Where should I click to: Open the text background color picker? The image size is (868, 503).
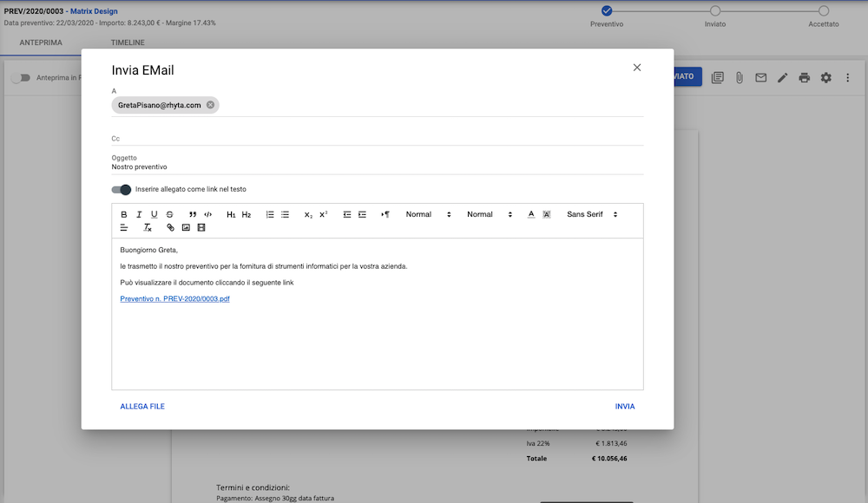(546, 215)
